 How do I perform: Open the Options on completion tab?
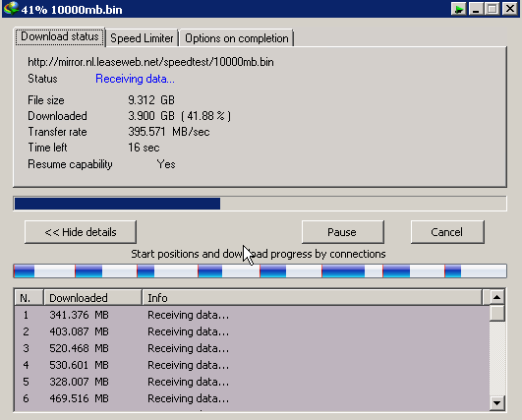click(237, 38)
